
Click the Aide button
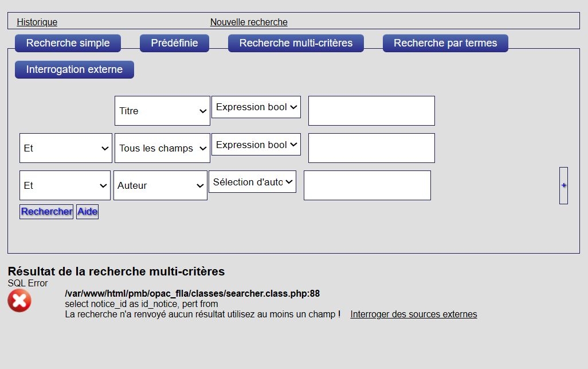click(x=87, y=212)
